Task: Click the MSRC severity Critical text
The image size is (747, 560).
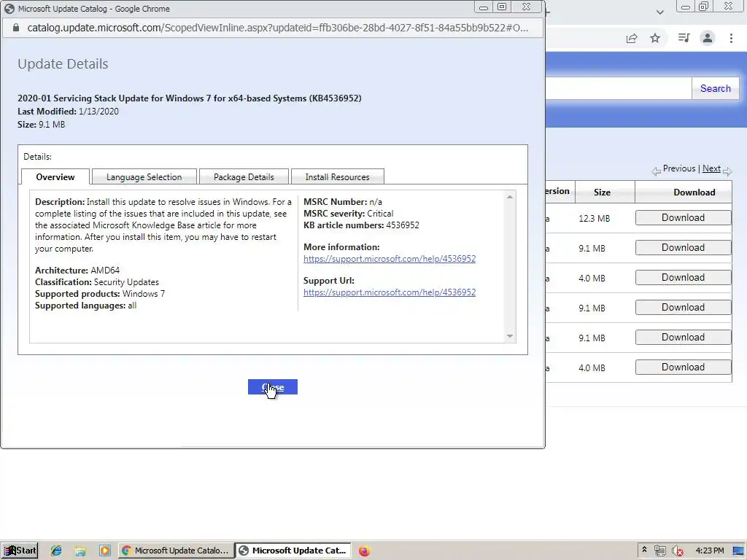Action: [x=348, y=214]
